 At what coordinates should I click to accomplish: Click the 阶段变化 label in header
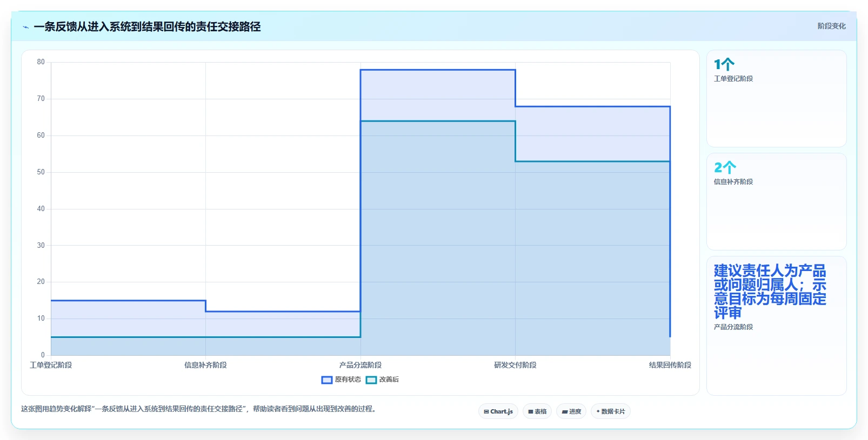(831, 26)
